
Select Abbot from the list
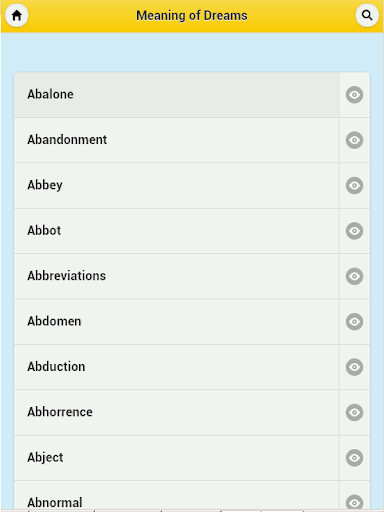coord(176,231)
